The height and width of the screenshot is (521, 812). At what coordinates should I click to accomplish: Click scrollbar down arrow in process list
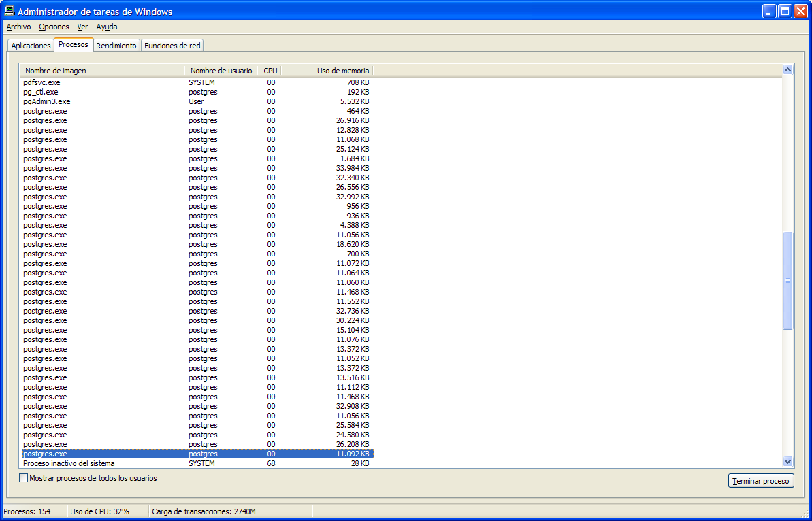(x=788, y=462)
